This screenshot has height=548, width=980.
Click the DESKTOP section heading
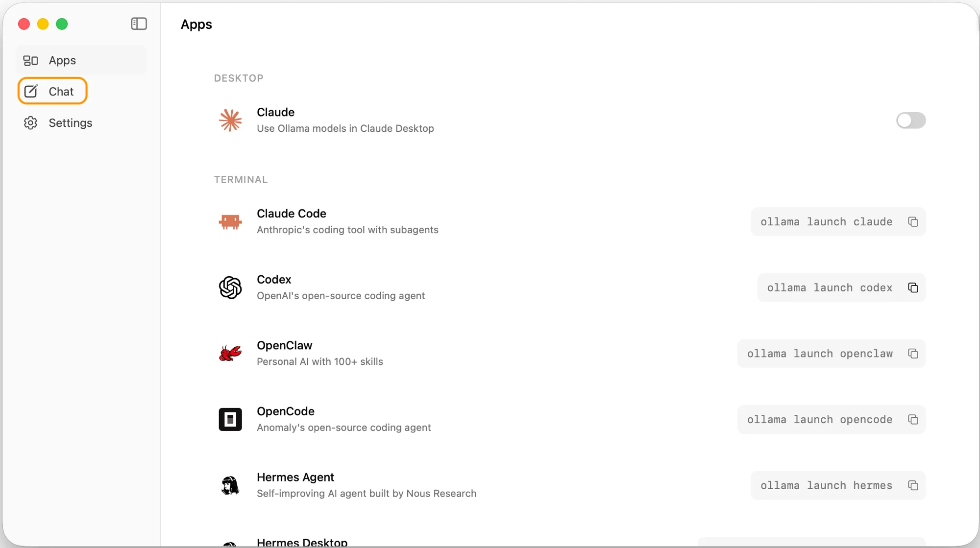click(x=239, y=78)
